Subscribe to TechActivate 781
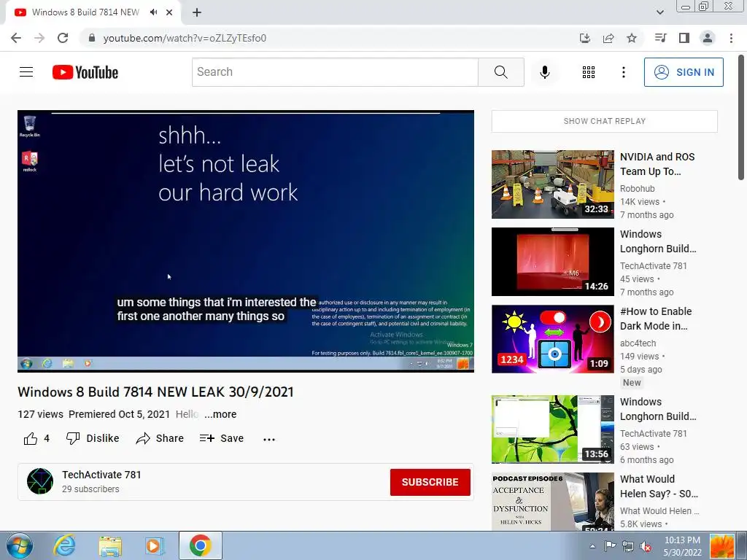 point(430,482)
